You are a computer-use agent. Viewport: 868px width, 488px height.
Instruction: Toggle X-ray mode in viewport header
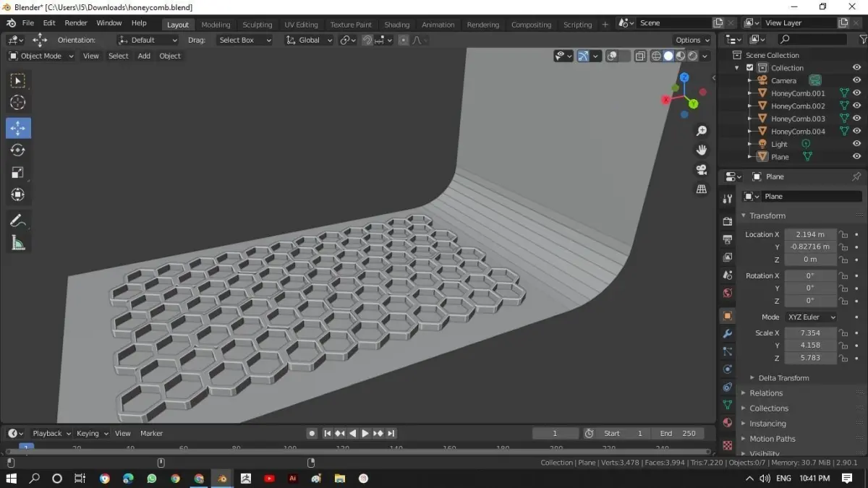pyautogui.click(x=640, y=56)
